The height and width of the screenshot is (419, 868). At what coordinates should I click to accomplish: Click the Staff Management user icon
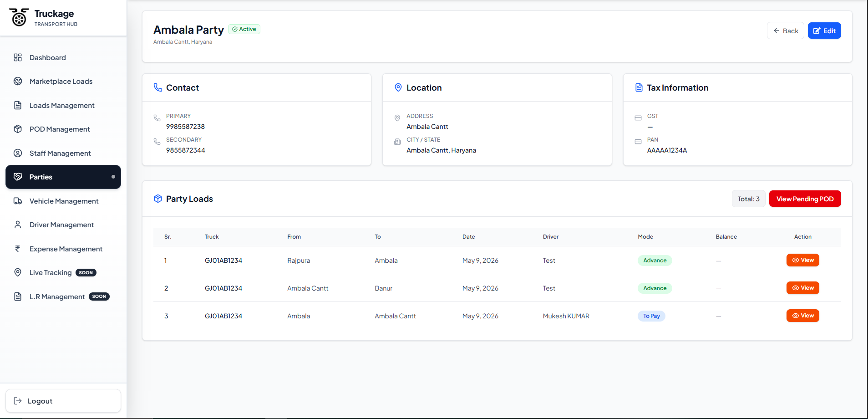point(18,153)
